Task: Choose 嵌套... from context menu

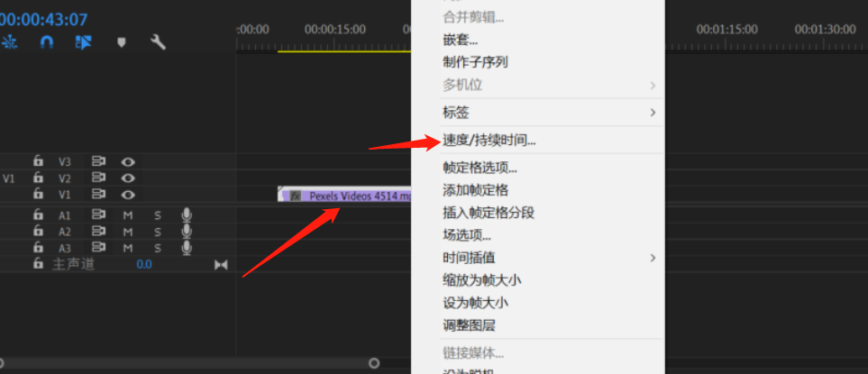Action: coord(461,40)
